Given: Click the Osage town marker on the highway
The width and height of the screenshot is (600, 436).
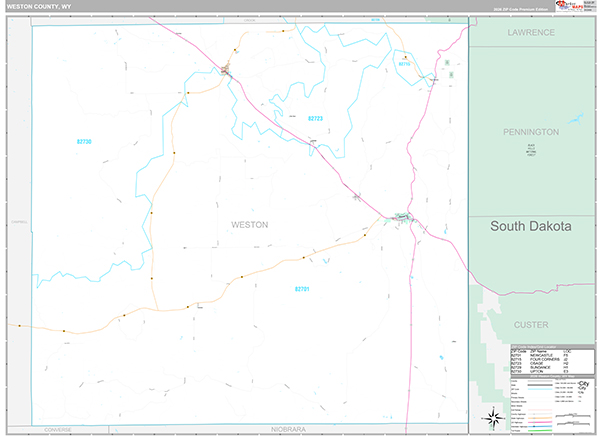Looking at the screenshot, I should tap(313, 142).
